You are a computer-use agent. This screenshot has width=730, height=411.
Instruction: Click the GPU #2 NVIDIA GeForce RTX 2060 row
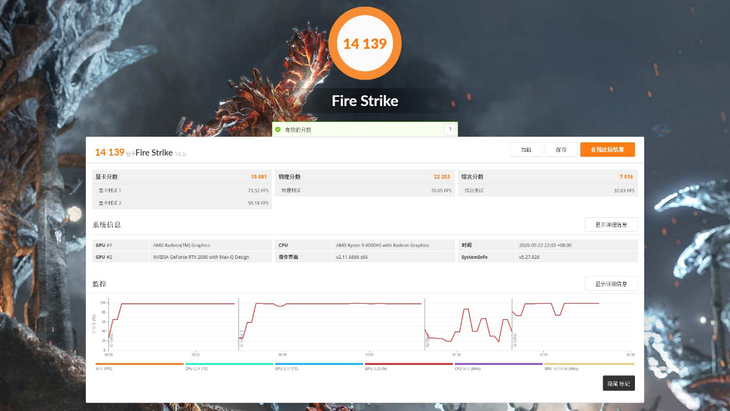(x=182, y=257)
